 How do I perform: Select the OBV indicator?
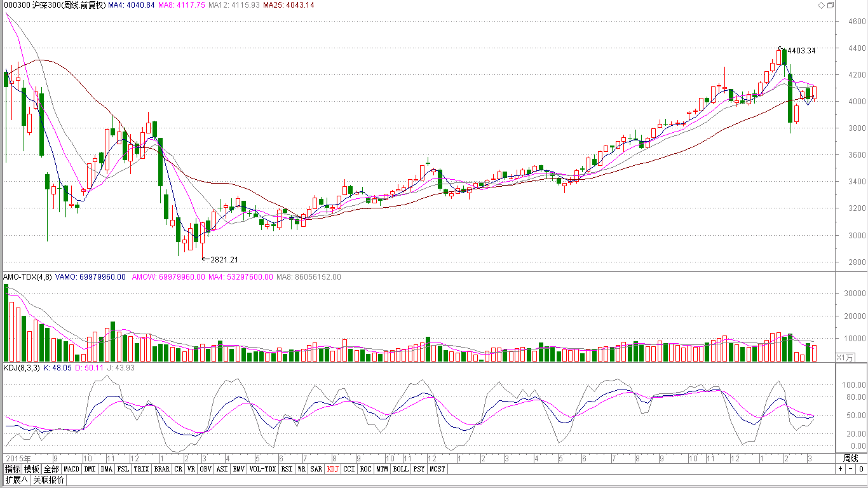tap(206, 469)
